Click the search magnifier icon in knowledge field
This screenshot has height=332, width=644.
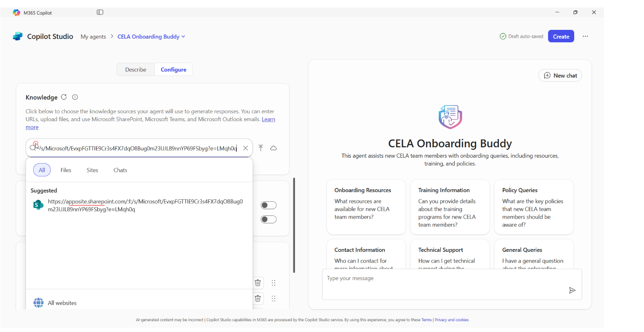(32, 148)
